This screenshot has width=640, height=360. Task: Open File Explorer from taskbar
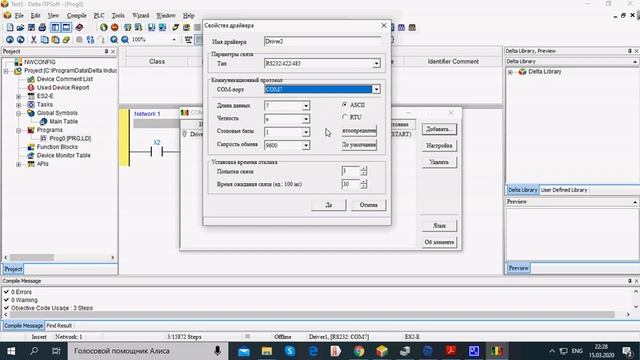tap(267, 351)
